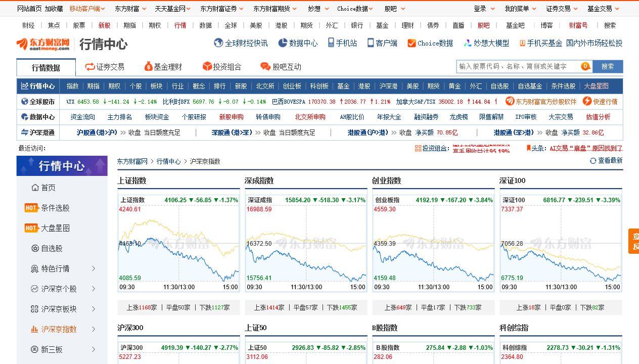Click the HOT badge beside 大盘星图
Viewport: 639px width, 364px height.
(31, 228)
